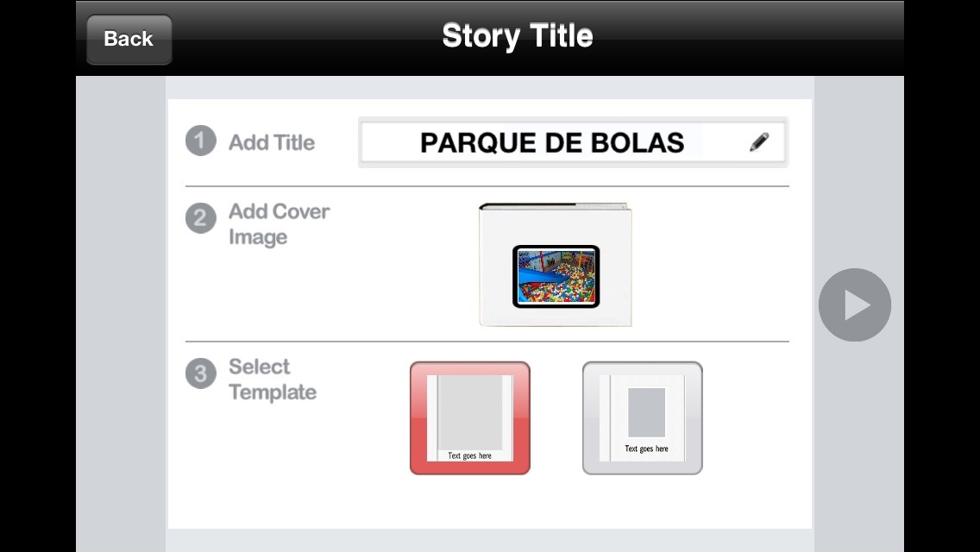Open the ball pit cover photo
980x552 pixels.
coord(556,277)
